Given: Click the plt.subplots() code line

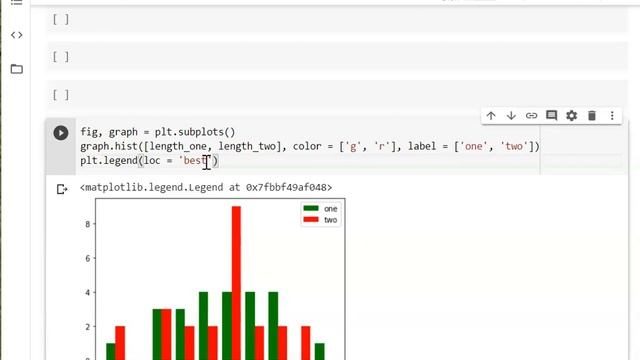Looking at the screenshot, I should 158,132.
